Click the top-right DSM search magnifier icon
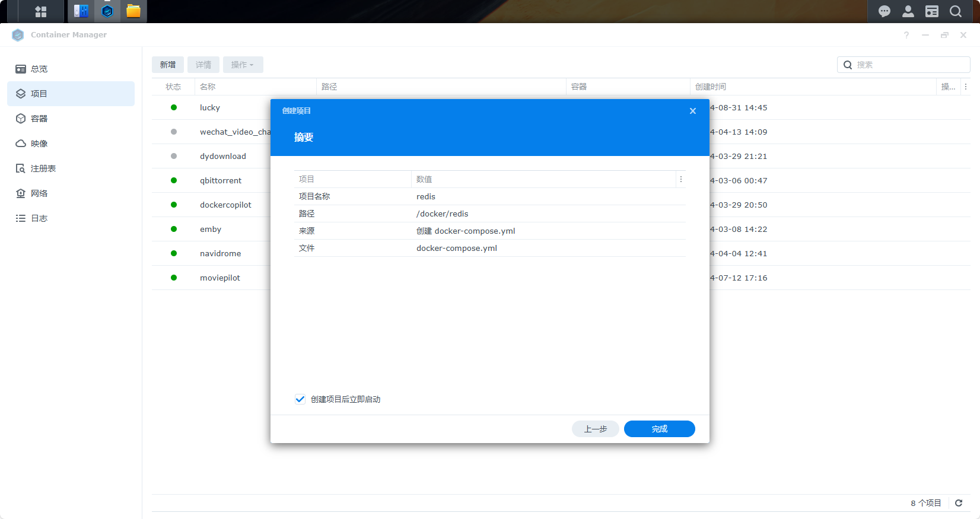 tap(956, 11)
